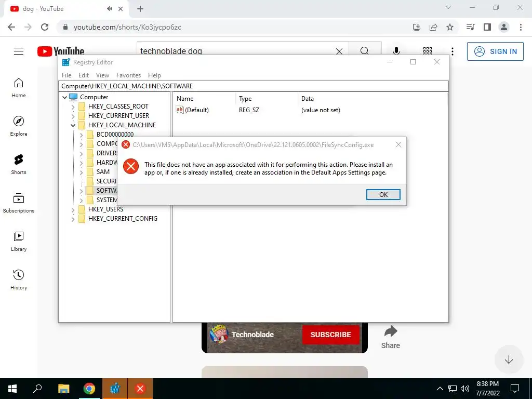
Task: Open Chrome profile avatar
Action: (x=504, y=27)
